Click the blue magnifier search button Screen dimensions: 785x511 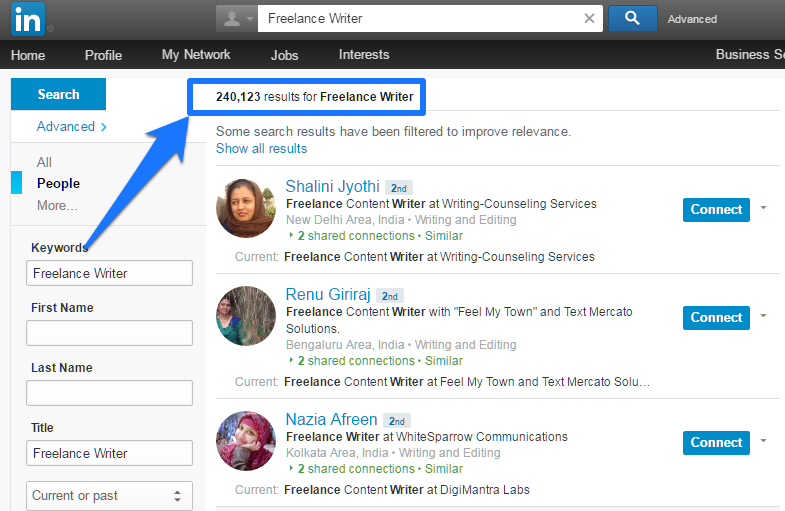point(632,19)
